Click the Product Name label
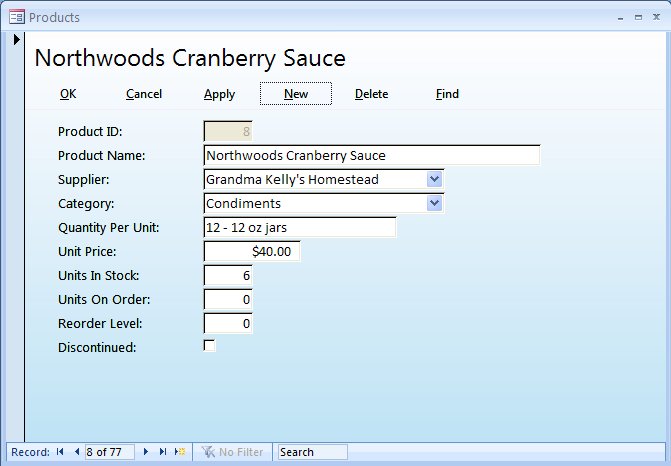This screenshot has height=466, width=671. (x=102, y=155)
